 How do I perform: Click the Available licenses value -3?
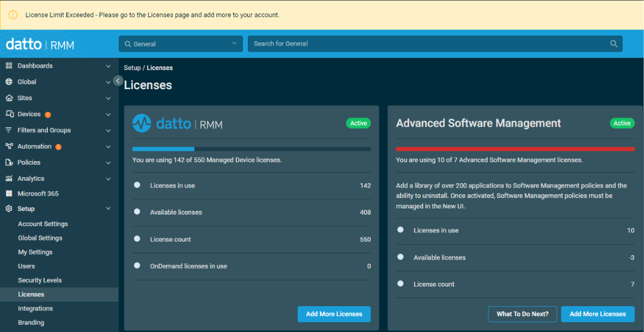pyautogui.click(x=632, y=258)
